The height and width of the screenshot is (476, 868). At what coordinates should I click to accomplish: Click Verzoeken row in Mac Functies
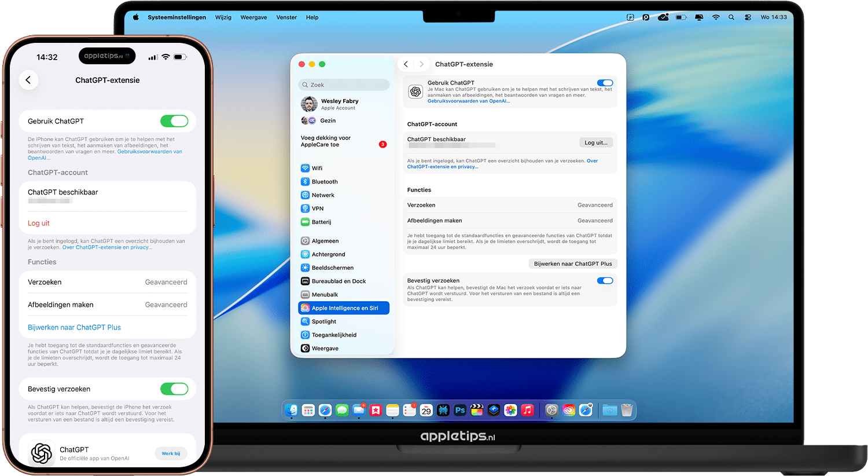(510, 205)
